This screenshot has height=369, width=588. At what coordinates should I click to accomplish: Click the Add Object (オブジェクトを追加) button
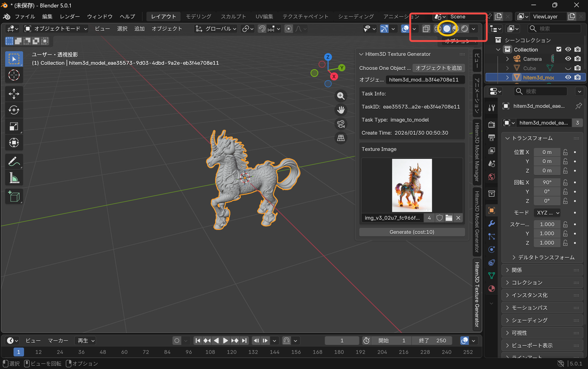438,68
